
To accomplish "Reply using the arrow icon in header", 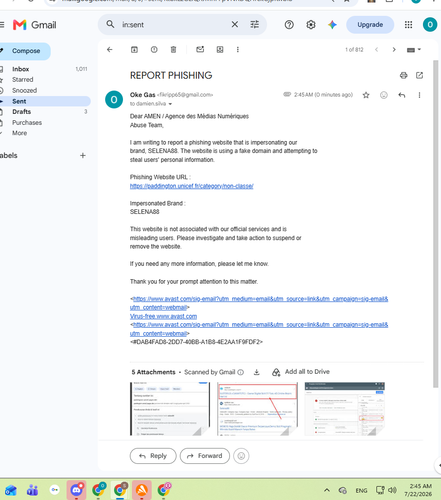I will click(402, 95).
